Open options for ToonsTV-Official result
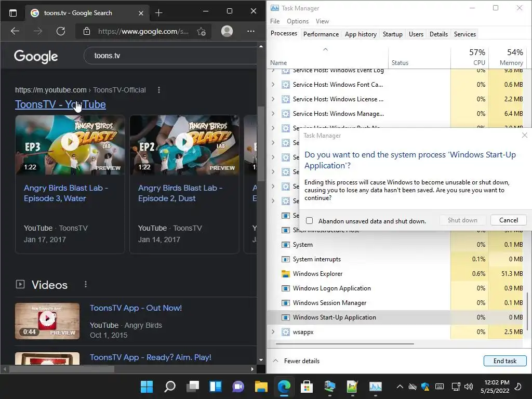532x399 pixels. tap(159, 90)
